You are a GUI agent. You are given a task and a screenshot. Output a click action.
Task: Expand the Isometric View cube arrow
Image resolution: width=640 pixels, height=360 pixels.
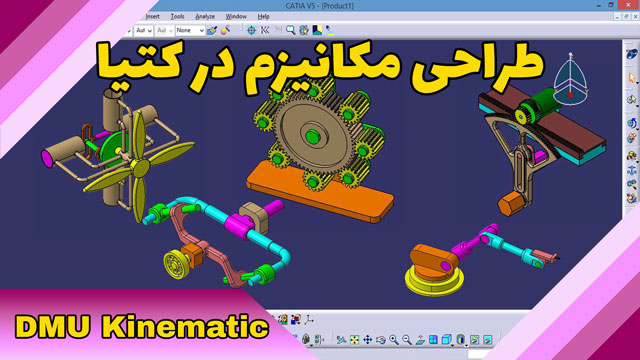(x=453, y=345)
